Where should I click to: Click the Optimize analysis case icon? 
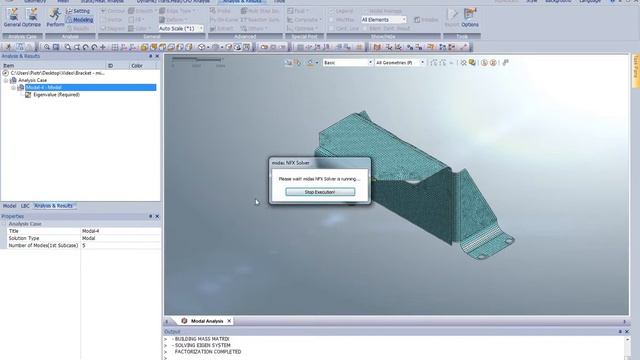tap(31, 18)
